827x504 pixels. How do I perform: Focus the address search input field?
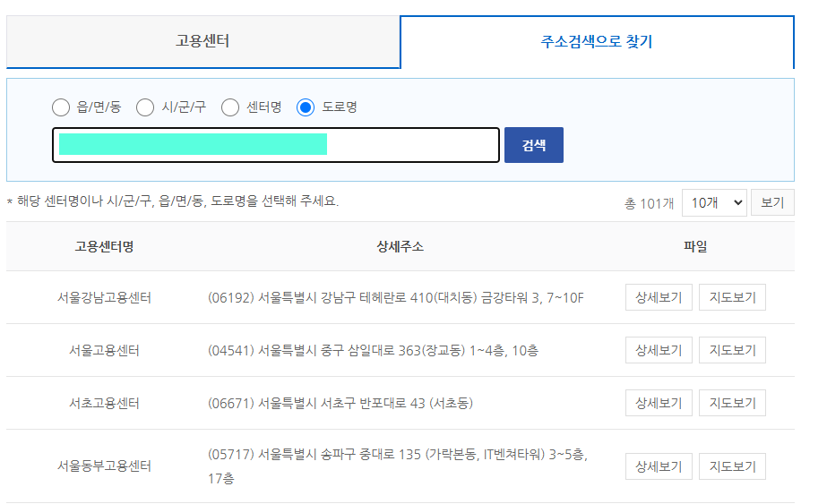point(276,145)
